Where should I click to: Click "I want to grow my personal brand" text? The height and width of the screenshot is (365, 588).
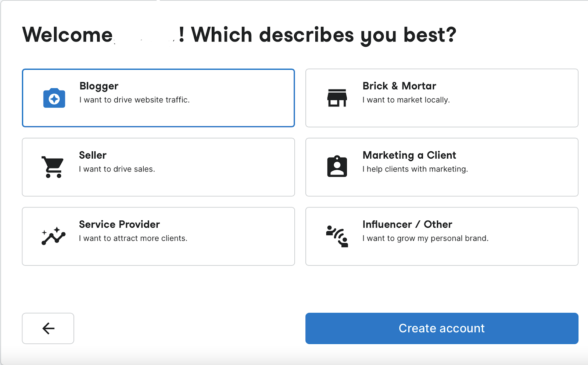coord(425,238)
